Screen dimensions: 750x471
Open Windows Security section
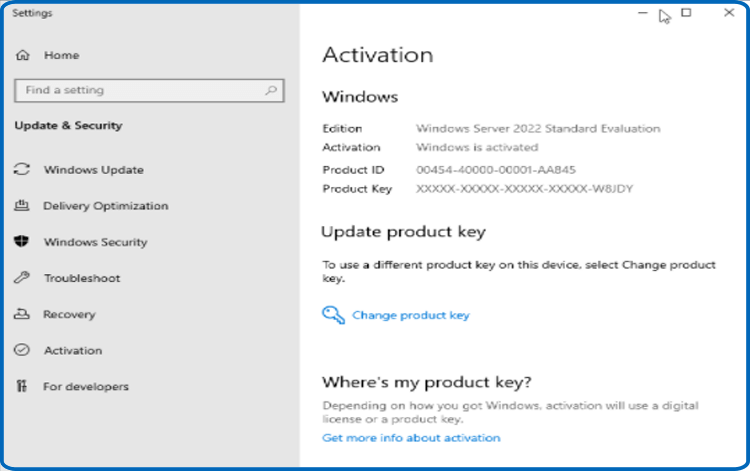coord(96,242)
